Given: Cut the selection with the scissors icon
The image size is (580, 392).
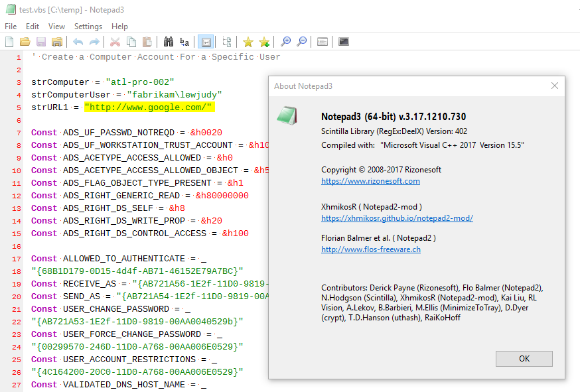Looking at the screenshot, I should [x=114, y=41].
